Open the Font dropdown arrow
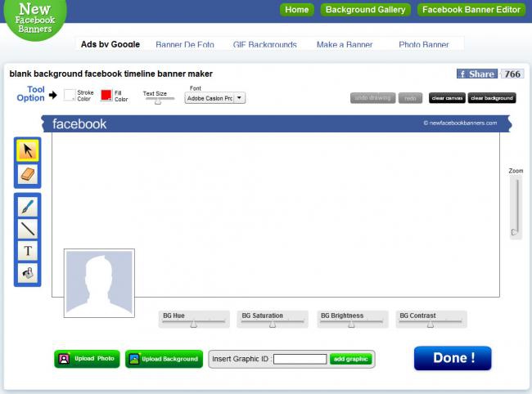The width and height of the screenshot is (532, 394). (x=239, y=98)
